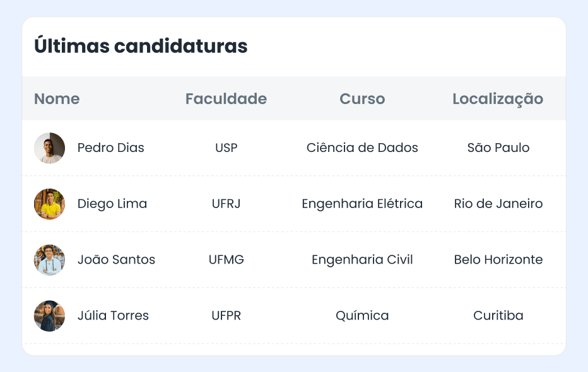Open candidate name João Santos
This screenshot has width=588, height=372.
tap(116, 260)
